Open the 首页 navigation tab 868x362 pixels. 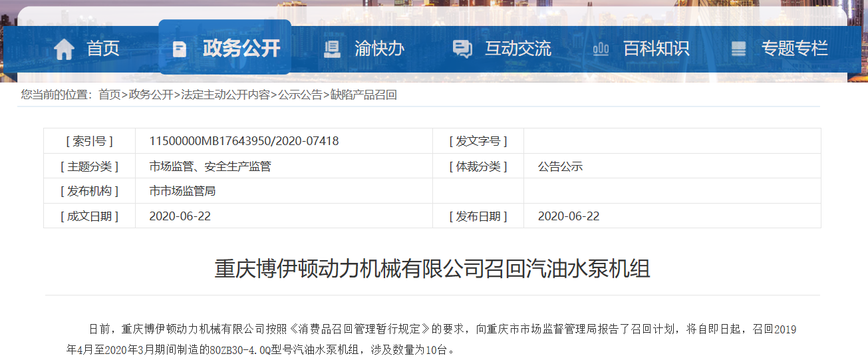(103, 49)
